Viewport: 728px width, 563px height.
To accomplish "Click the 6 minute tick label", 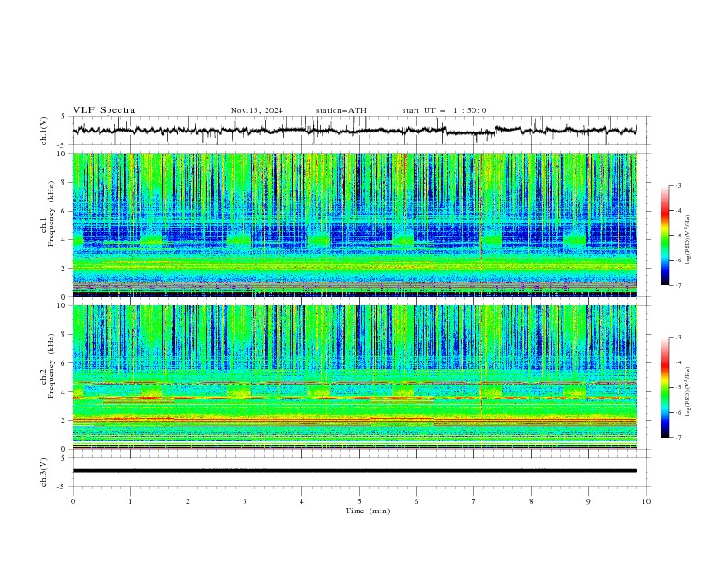I will [x=416, y=501].
